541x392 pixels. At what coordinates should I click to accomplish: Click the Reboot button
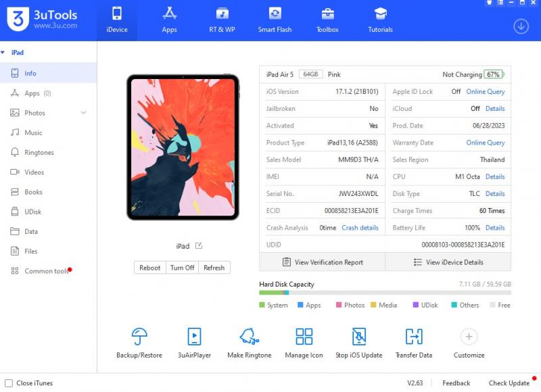[149, 268]
